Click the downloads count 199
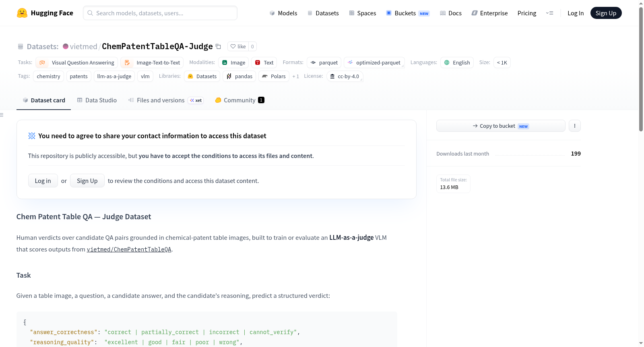The height and width of the screenshot is (347, 644). [576, 154]
